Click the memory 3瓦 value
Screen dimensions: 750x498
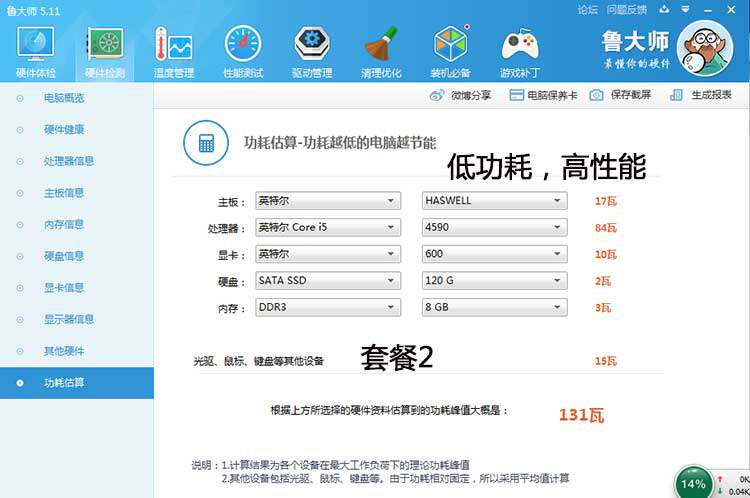tap(603, 308)
